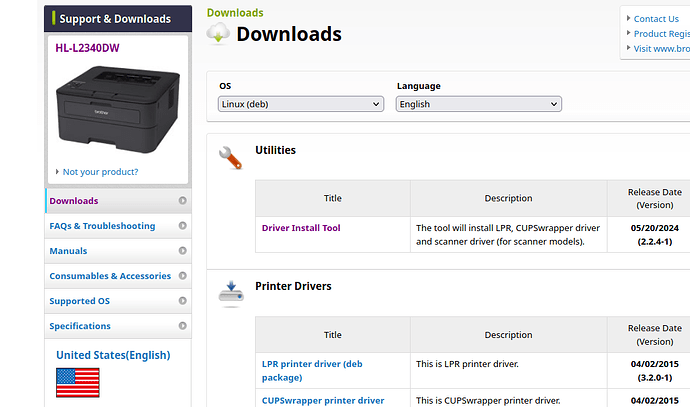Open the OS dropdown showing Linux (deb)

301,104
